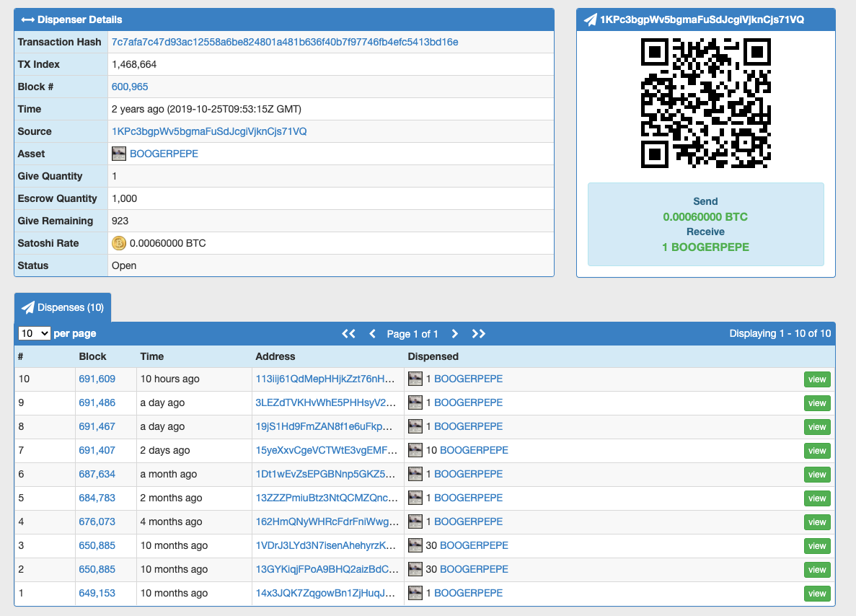The image size is (856, 616).
Task: Open source address 1KPc3bgpWv5bgmaFuSdJcgiVjknCjs71VQ in details
Action: [209, 131]
